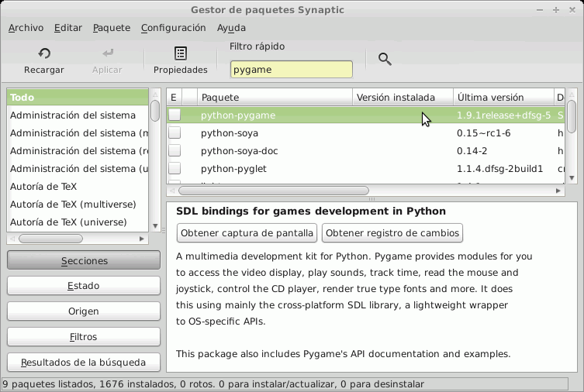Toggle the python-pygame package checkbox

click(175, 115)
